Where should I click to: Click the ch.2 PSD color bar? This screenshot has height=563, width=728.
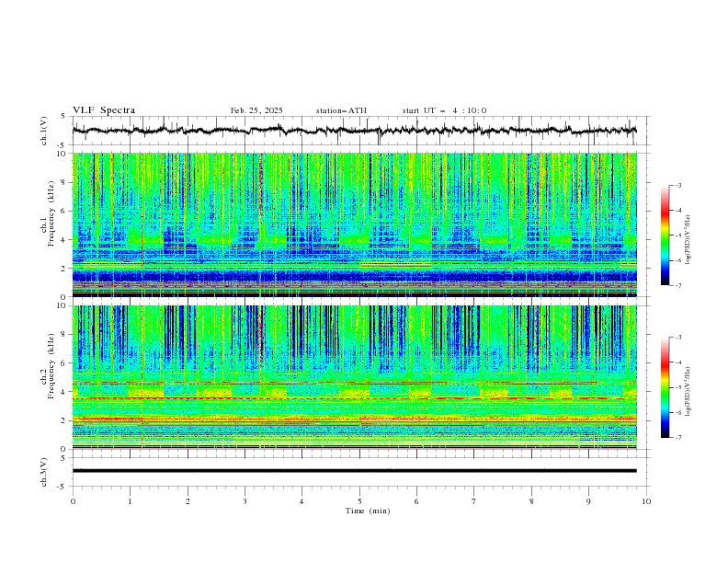click(665, 387)
